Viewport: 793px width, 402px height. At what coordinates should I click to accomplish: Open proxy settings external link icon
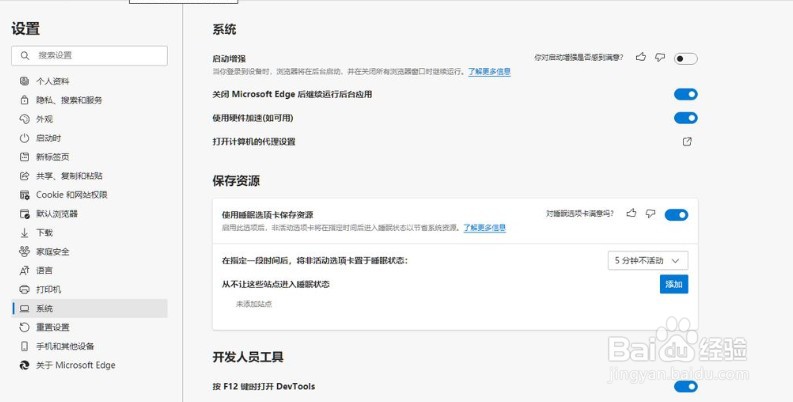[687, 142]
